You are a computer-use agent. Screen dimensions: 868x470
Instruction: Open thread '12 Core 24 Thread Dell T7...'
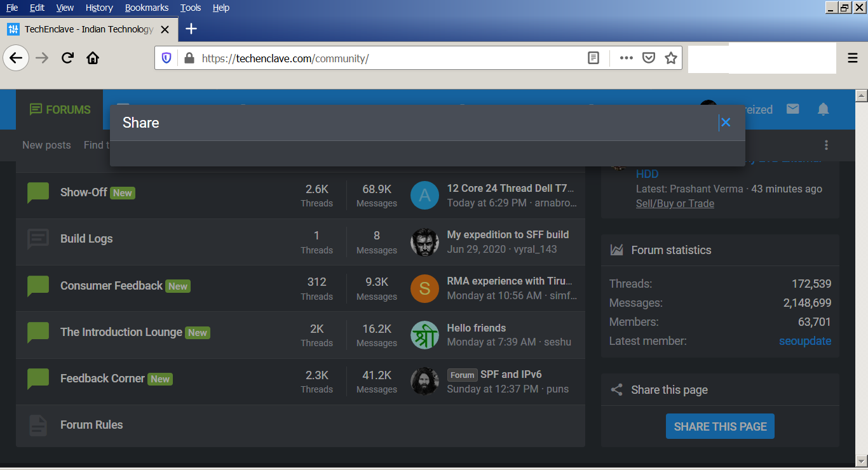(x=510, y=188)
